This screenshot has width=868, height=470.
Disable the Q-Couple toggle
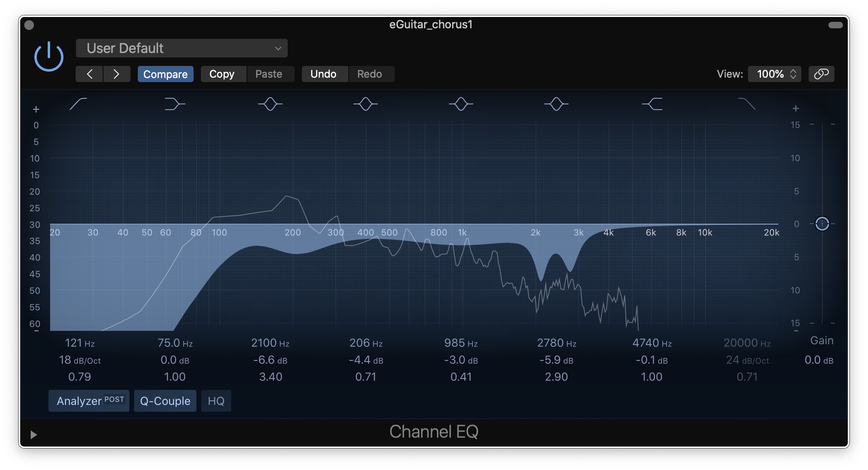coord(165,401)
